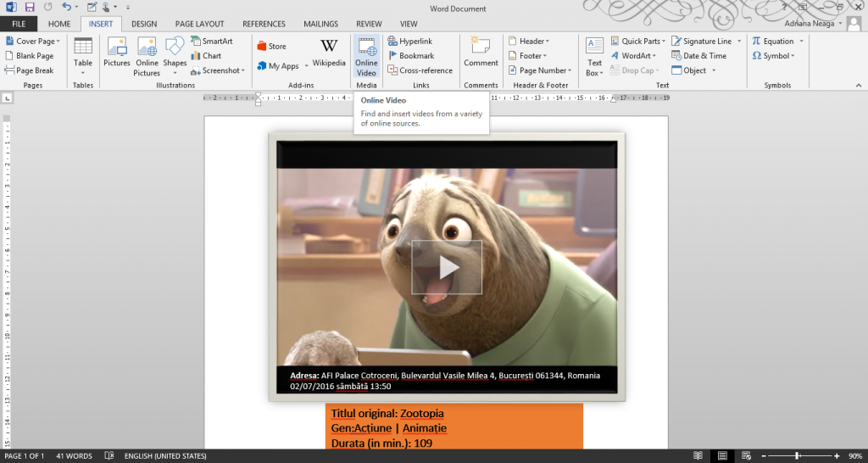Click the Touch/Mouse Mode toolbar icon
Screen dimensions: 868x463
click(108, 7)
